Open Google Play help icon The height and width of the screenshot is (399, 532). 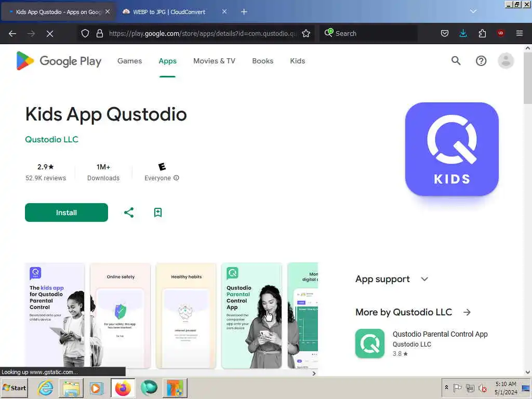[481, 61]
